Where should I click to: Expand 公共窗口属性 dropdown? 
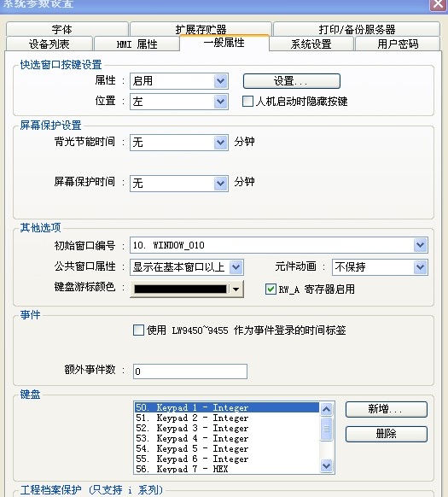coord(187,267)
